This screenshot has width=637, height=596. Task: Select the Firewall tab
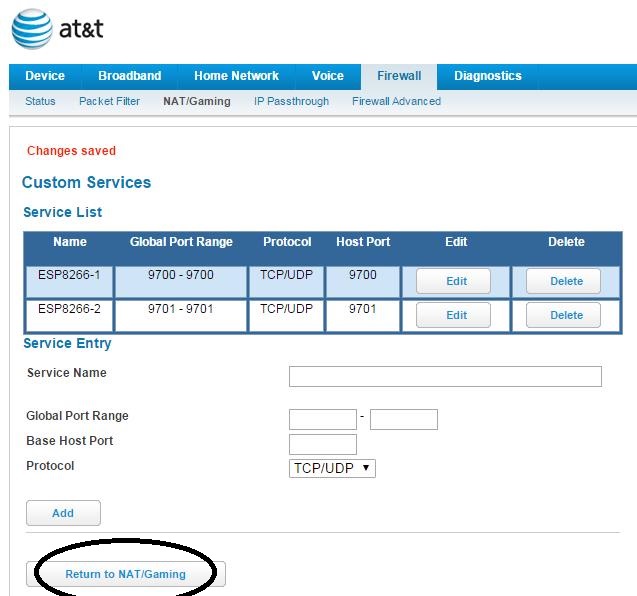pyautogui.click(x=399, y=76)
